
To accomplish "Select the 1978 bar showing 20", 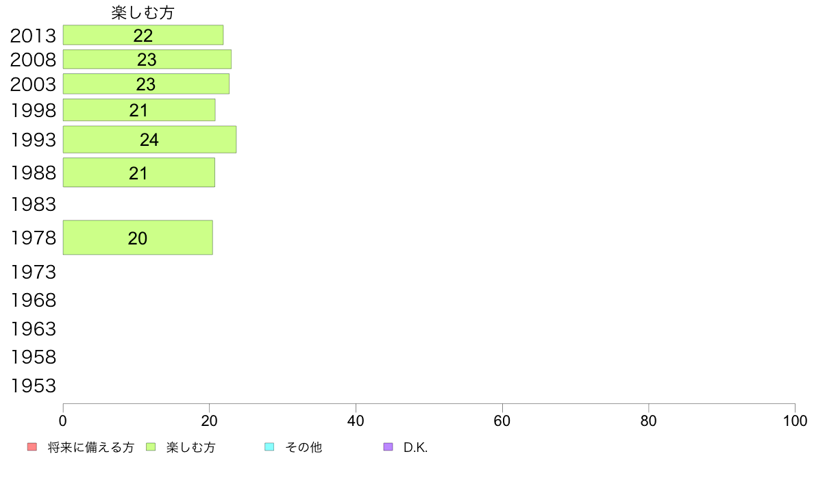I will pos(138,238).
